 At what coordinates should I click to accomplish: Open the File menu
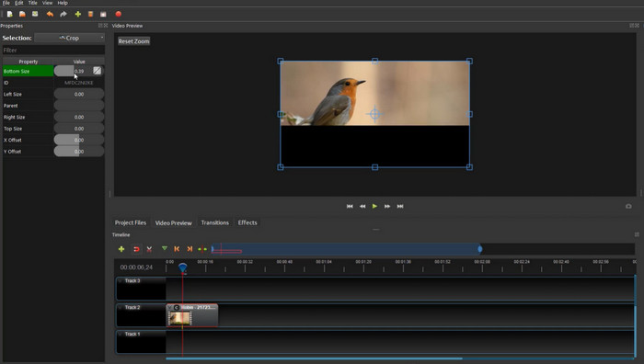[6, 3]
